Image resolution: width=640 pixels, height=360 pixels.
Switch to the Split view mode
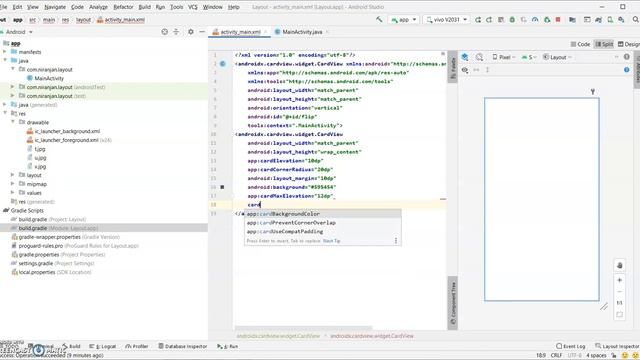pos(604,44)
